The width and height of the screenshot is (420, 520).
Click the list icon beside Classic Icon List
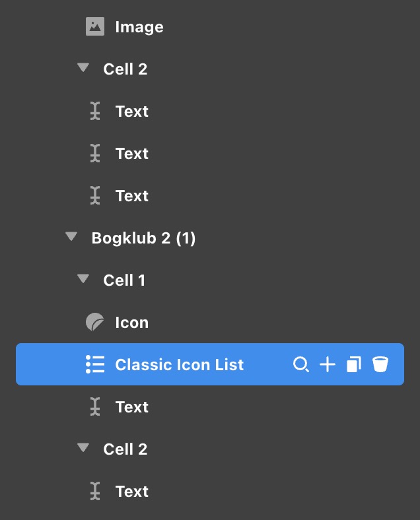95,364
